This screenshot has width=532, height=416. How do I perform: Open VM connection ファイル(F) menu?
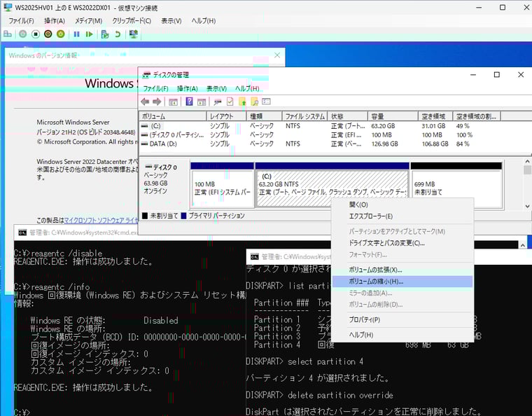coord(21,21)
